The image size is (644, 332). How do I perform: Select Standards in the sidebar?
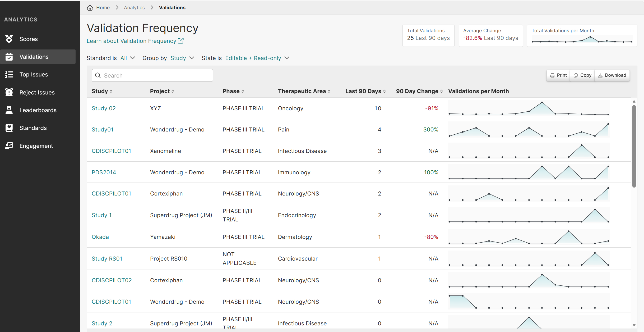pos(33,128)
